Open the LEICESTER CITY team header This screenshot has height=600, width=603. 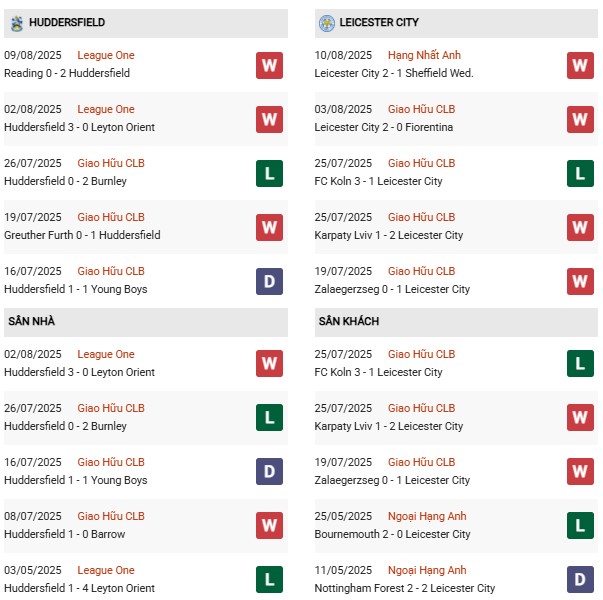pyautogui.click(x=379, y=22)
